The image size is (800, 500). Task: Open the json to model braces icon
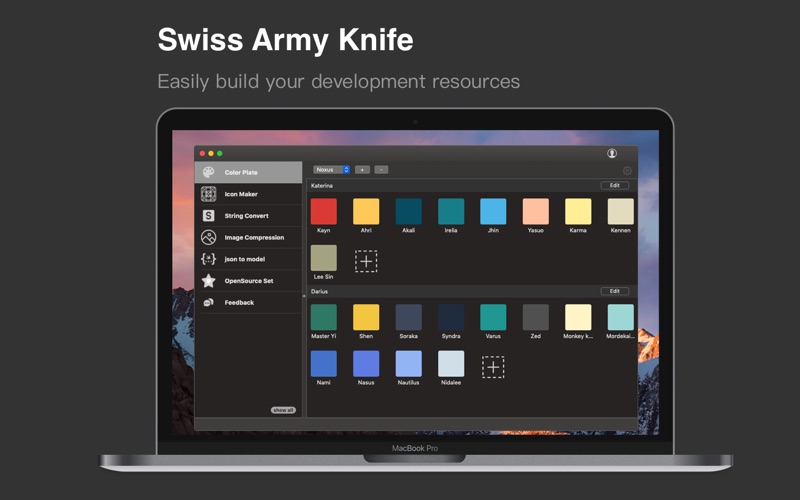(208, 259)
